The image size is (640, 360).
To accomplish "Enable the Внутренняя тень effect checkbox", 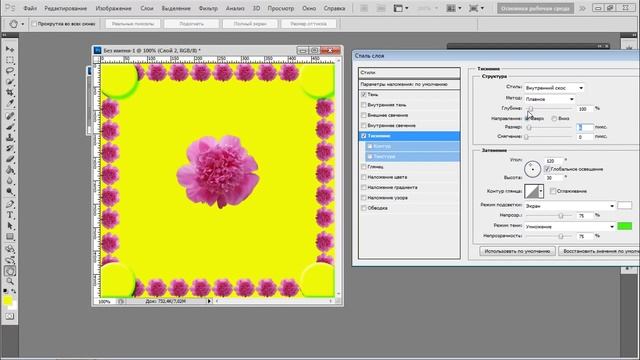I will [x=364, y=105].
